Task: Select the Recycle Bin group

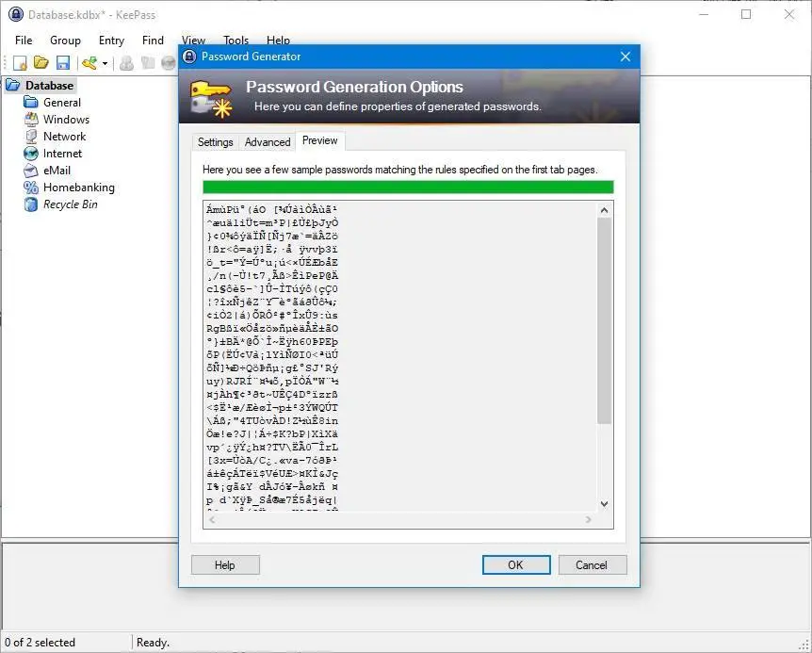Action: pos(71,204)
